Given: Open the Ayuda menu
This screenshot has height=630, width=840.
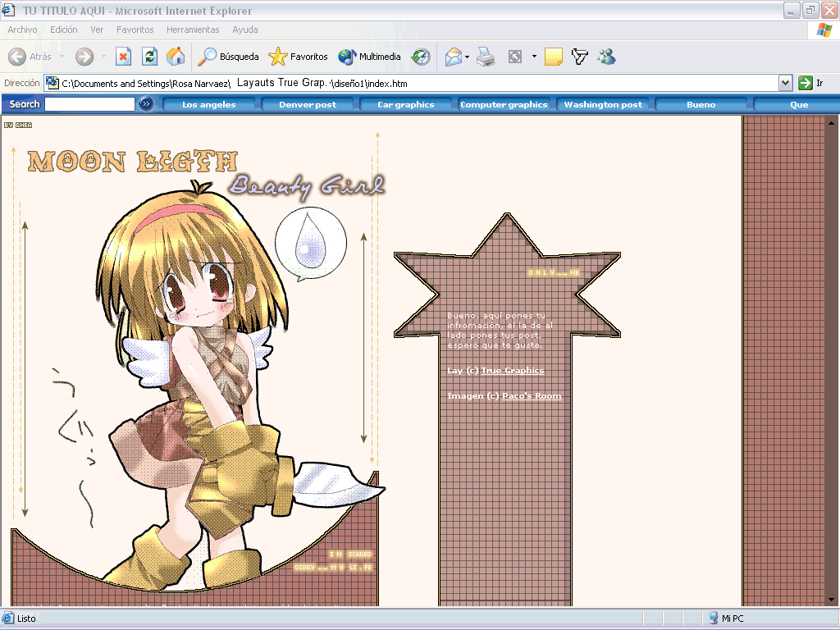Looking at the screenshot, I should click(x=244, y=30).
